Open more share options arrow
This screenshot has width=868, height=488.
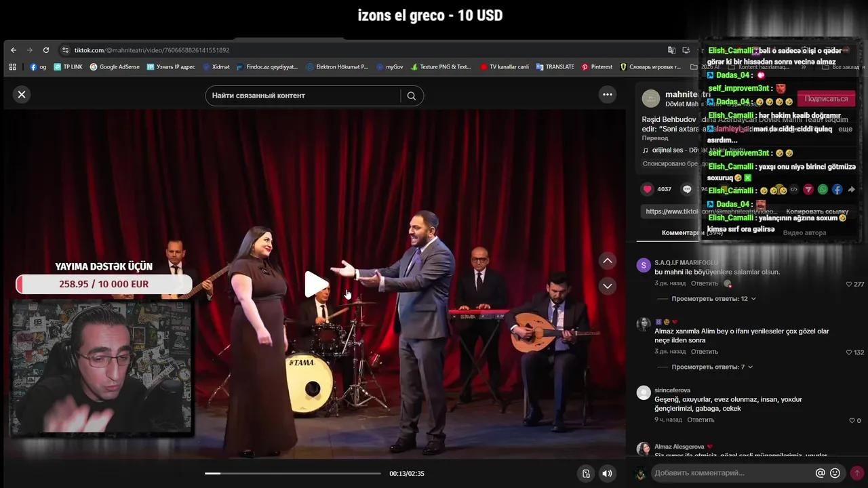point(852,190)
